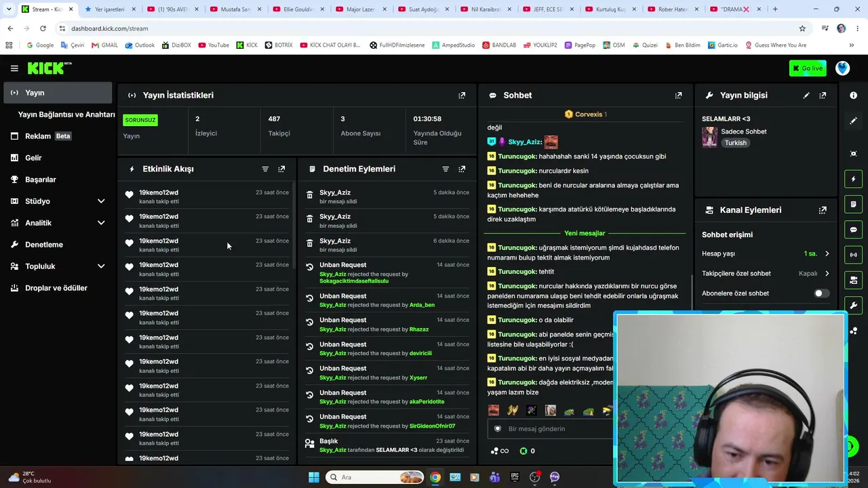Open the Takipçilere özel sohbet setting arrow
Screen dimensions: 868x488
(827, 274)
